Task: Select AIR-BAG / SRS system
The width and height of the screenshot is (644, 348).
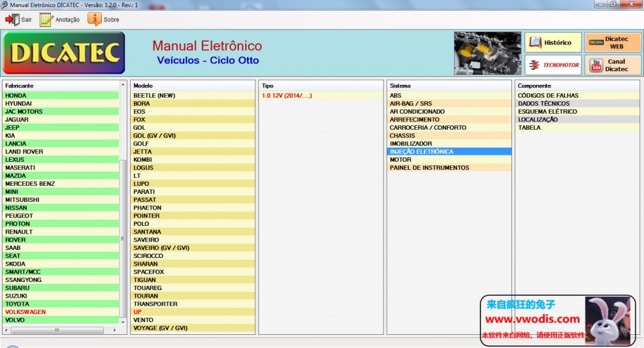Action: click(411, 104)
